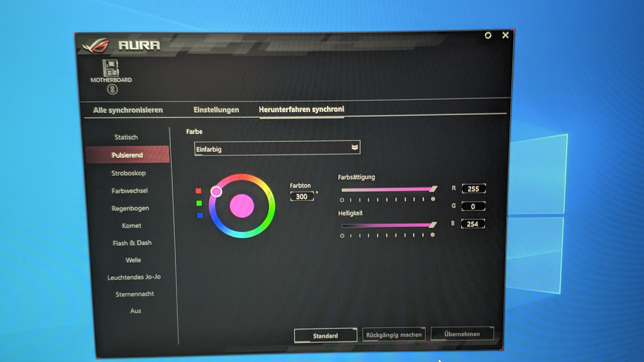Toggle the motherboard sync link icon
This screenshot has width=644, height=362.
click(113, 89)
